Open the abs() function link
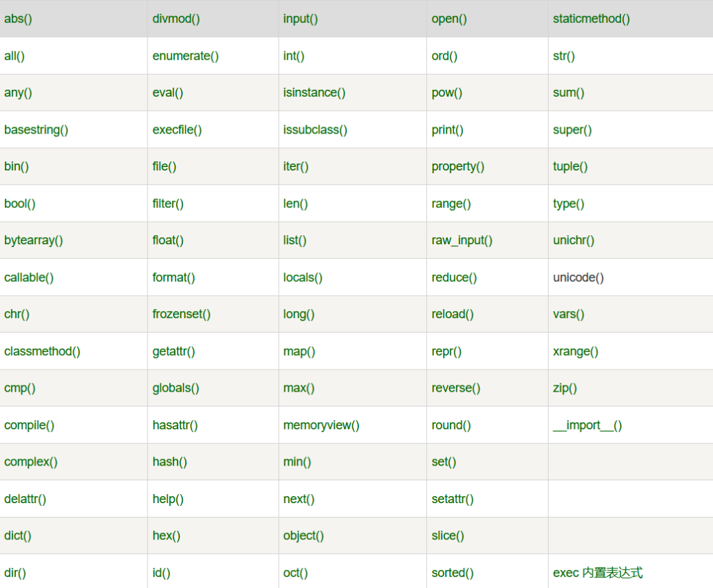This screenshot has height=588, width=713. [x=18, y=19]
